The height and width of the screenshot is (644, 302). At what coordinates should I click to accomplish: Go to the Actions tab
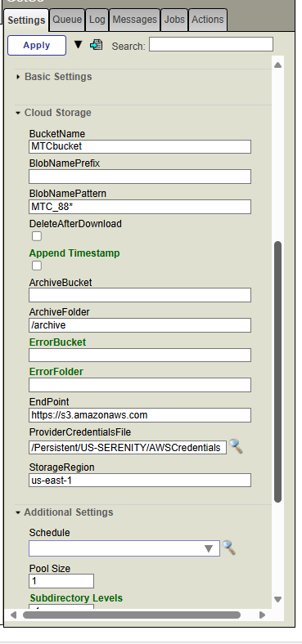pyautogui.click(x=208, y=20)
